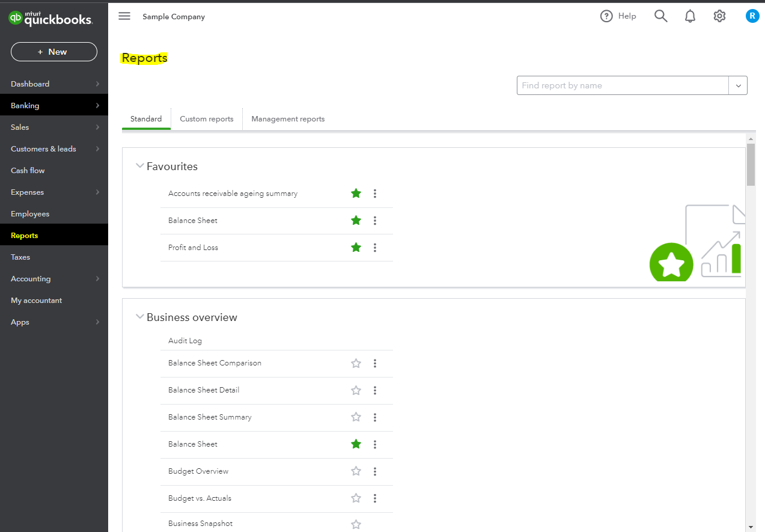Viewport: 765px width, 532px height.
Task: Click the user profile avatar R
Action: pyautogui.click(x=752, y=16)
